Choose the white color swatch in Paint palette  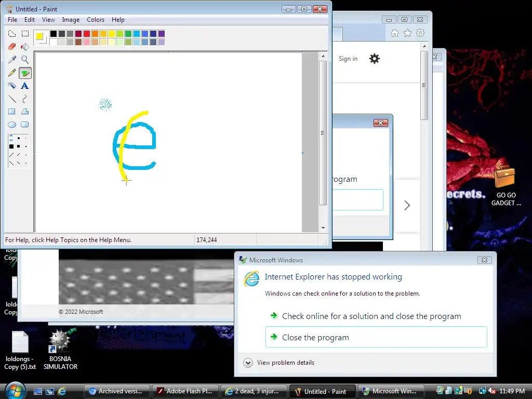(x=54, y=42)
